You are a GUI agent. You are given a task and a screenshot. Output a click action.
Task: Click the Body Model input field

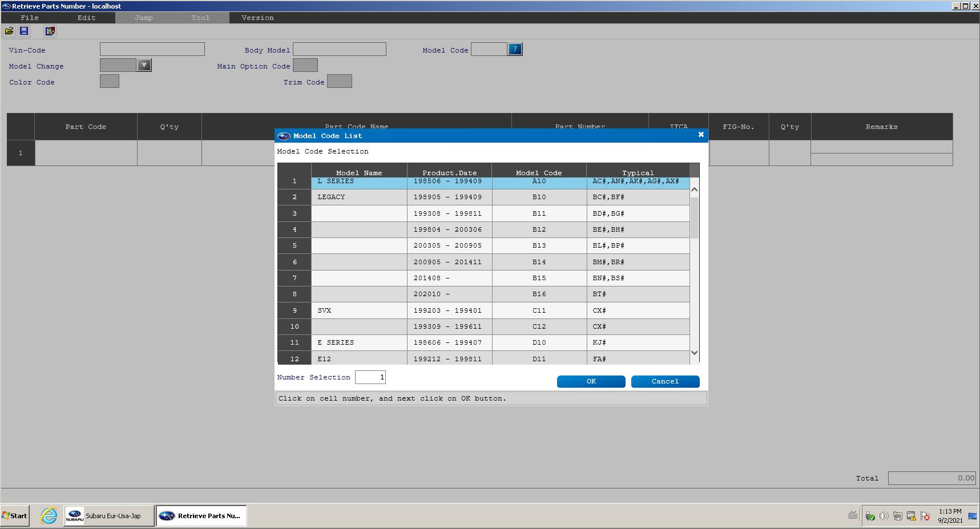tap(340, 49)
